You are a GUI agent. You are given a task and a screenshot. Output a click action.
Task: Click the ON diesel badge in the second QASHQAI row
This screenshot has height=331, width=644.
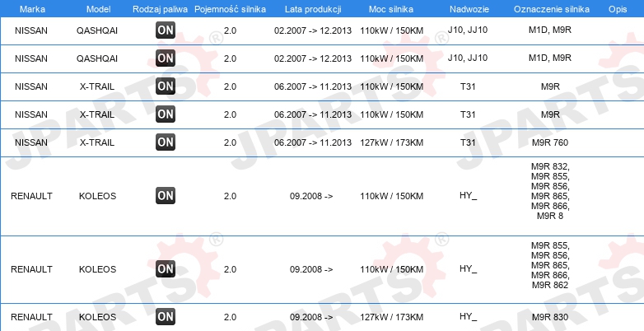point(166,58)
